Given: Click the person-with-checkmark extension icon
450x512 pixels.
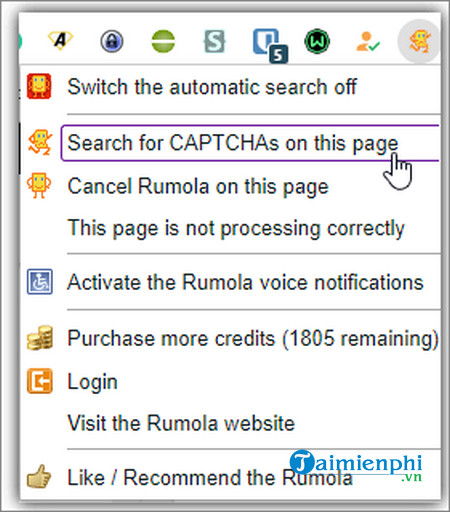Looking at the screenshot, I should coord(368,41).
